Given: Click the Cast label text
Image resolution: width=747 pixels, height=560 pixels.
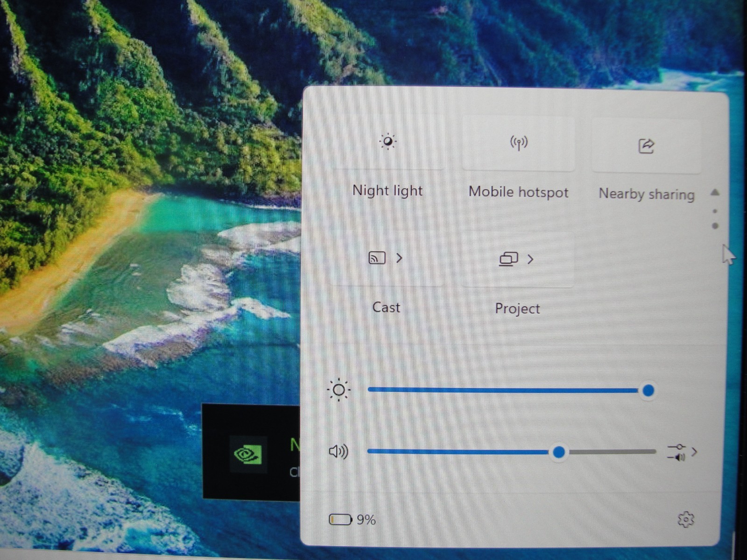Looking at the screenshot, I should pos(386,308).
